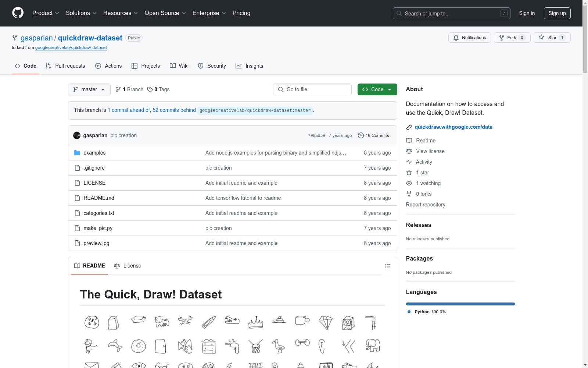The height and width of the screenshot is (368, 588).
Task: Switch to the License tab in README panel
Action: 128,266
